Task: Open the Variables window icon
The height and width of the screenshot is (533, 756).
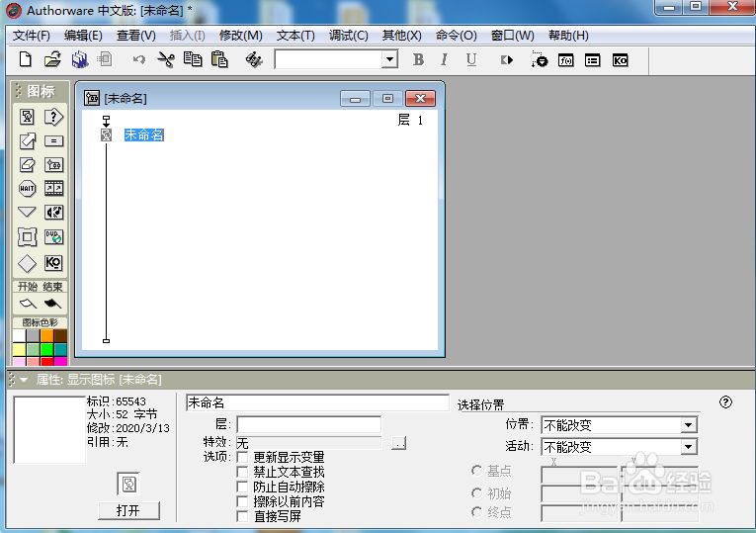Action: [x=593, y=60]
